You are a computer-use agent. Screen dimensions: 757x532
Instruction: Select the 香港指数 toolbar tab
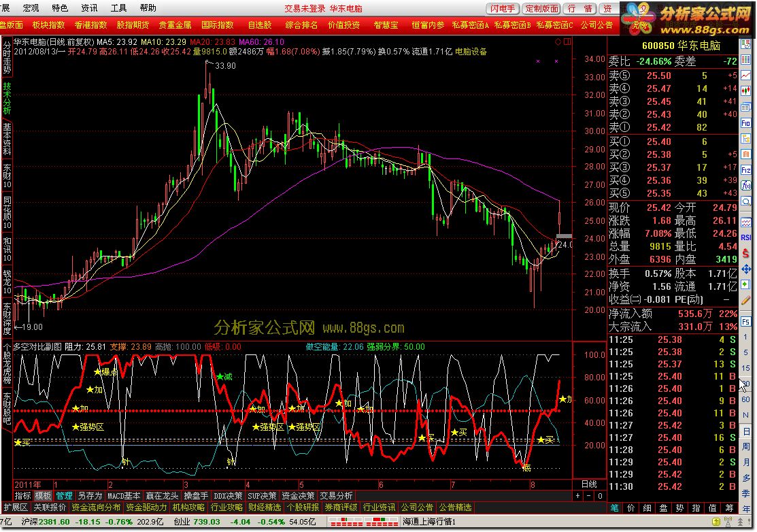(90, 24)
